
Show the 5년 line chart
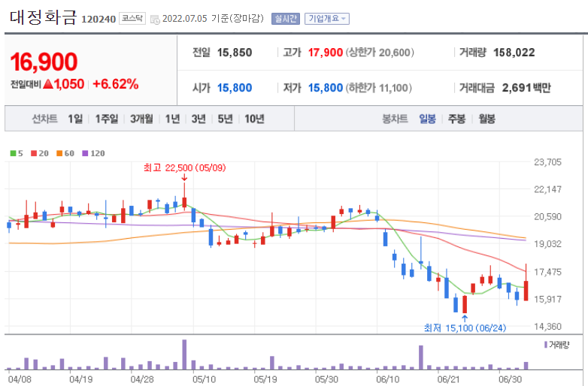225,119
